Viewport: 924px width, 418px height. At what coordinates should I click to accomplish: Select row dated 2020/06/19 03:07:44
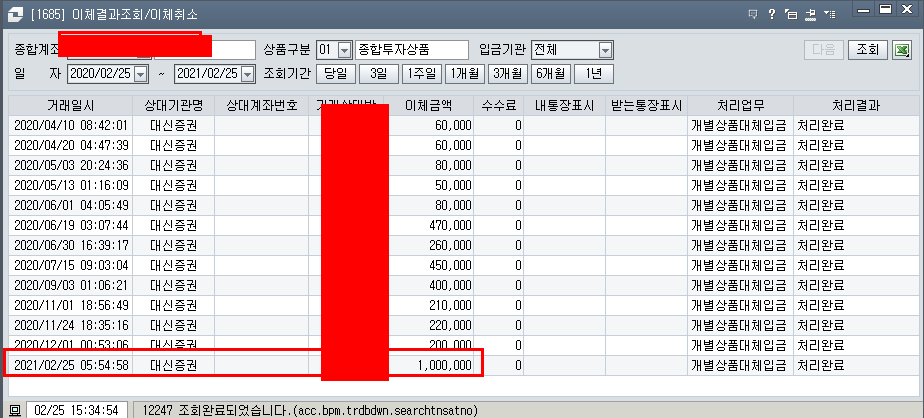click(x=464, y=226)
